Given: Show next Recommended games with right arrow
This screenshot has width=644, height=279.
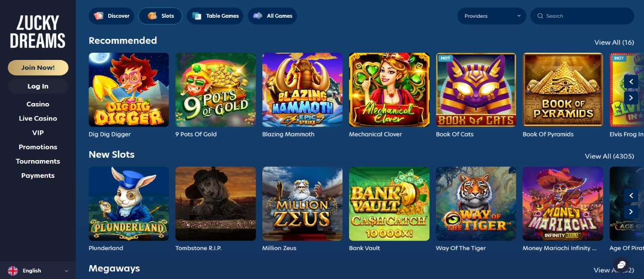Looking at the screenshot, I should pyautogui.click(x=631, y=97).
